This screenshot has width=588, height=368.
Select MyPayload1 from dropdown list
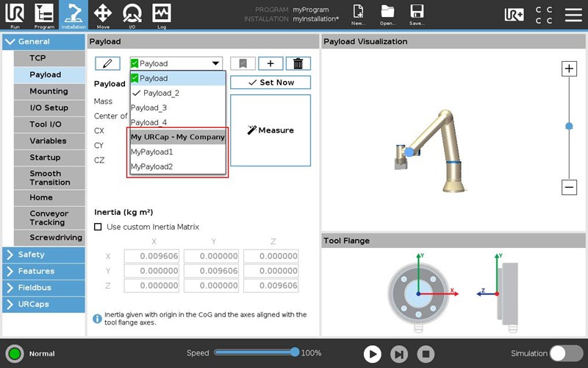click(x=151, y=152)
